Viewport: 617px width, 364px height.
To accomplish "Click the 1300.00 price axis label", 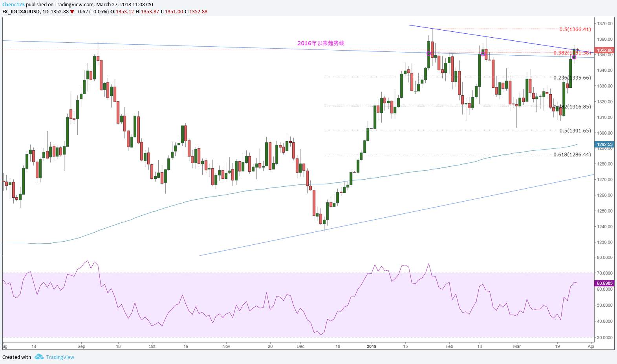I will [605, 133].
